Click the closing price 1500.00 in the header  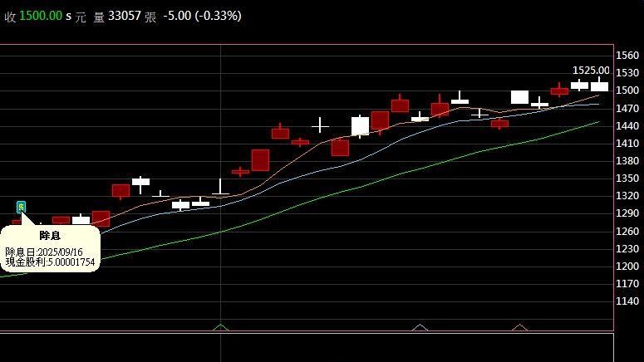[x=41, y=16]
